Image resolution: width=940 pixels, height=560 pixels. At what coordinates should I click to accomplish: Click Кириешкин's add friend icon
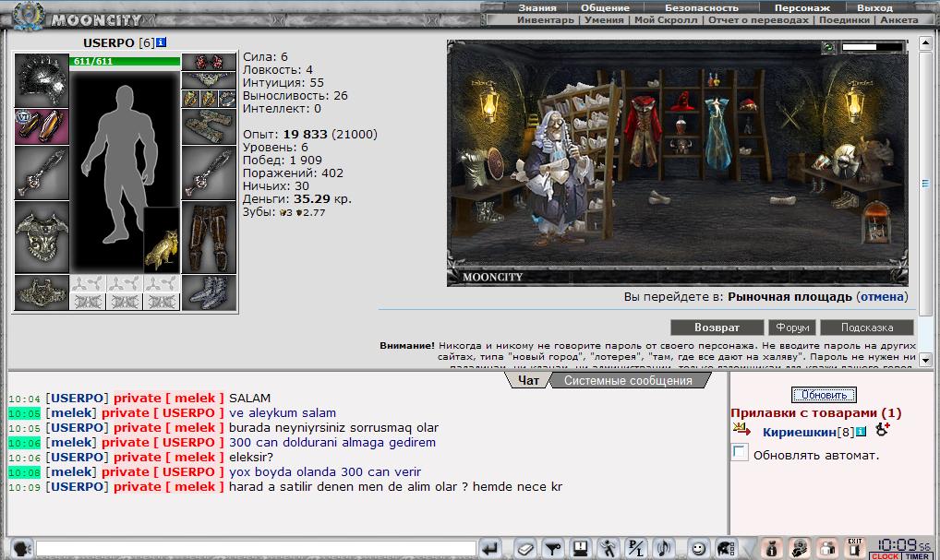[882, 429]
